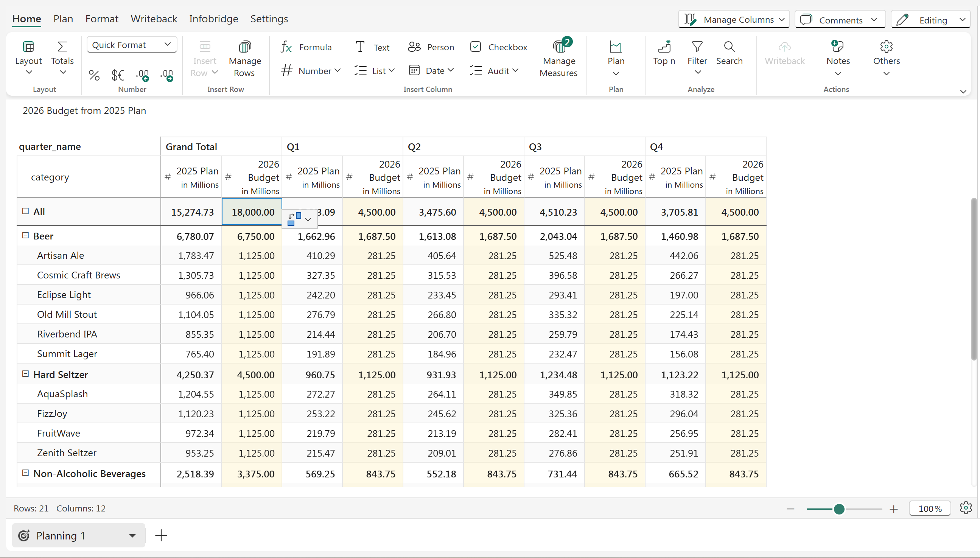Collapse the Beer category row
Image resolution: width=980 pixels, height=558 pixels.
pyautogui.click(x=26, y=235)
